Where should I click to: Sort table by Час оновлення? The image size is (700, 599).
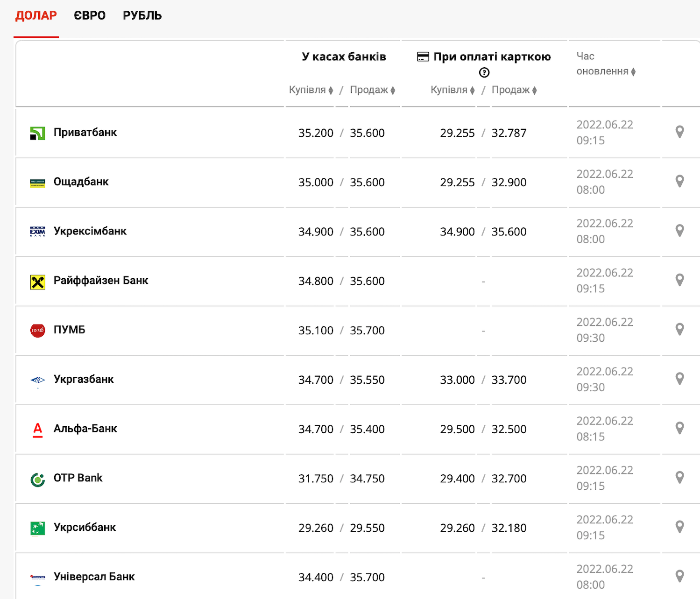[606, 71]
